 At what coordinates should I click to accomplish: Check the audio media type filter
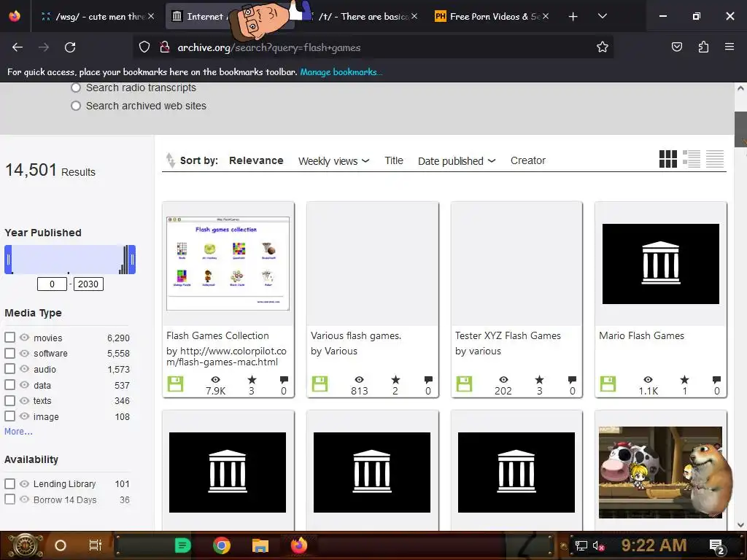tap(9, 368)
